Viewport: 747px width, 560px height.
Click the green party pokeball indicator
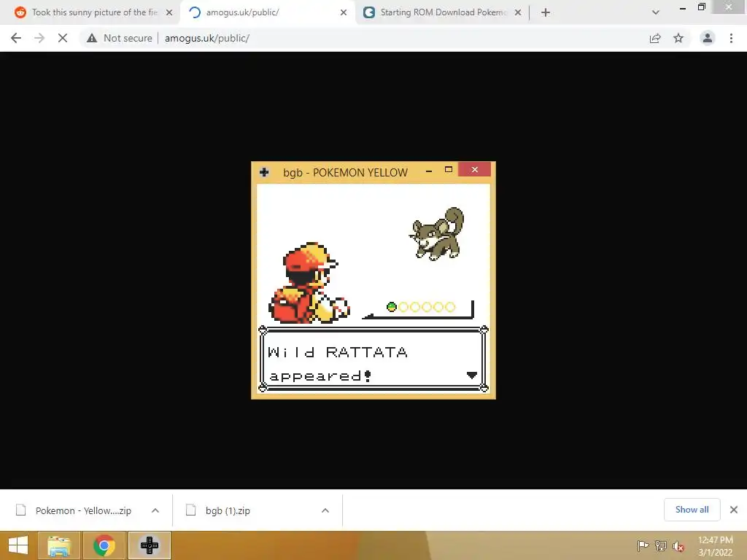tap(392, 307)
